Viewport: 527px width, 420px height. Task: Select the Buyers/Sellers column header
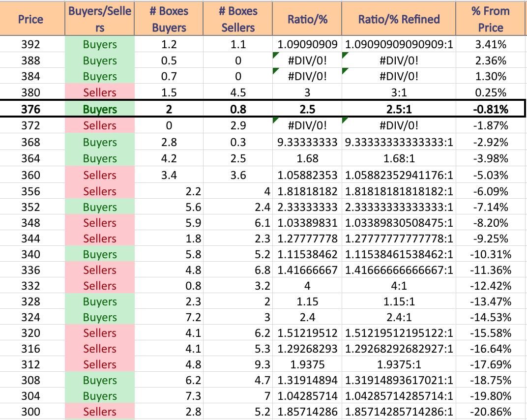[x=99, y=19]
